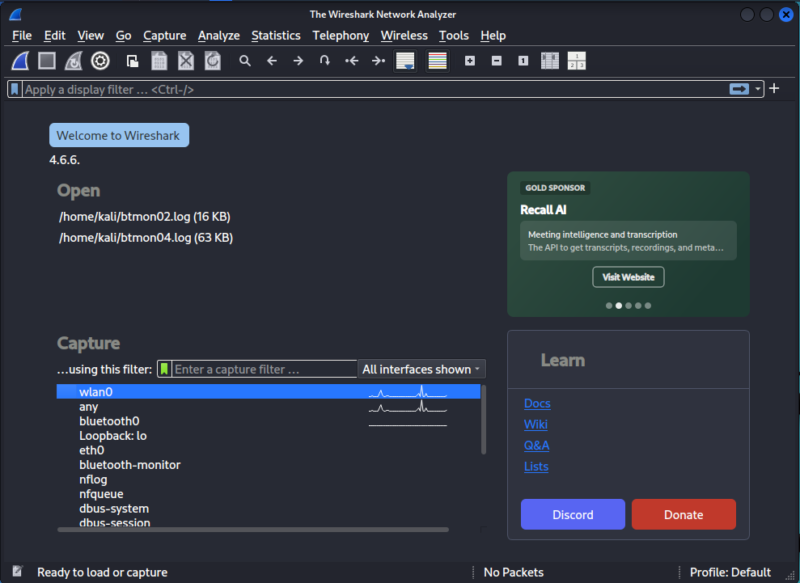The image size is (800, 583).
Task: Click the find packet magnifier icon
Action: pos(245,61)
